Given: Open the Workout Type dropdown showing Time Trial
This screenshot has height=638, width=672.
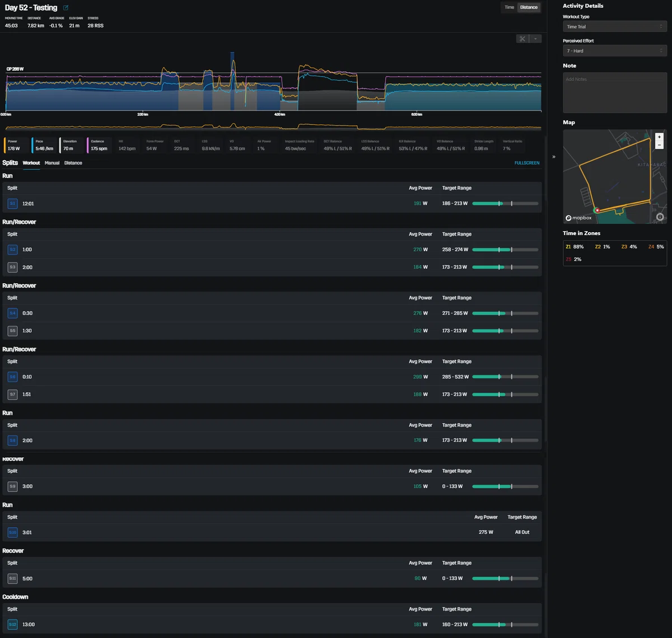Looking at the screenshot, I should 614,26.
